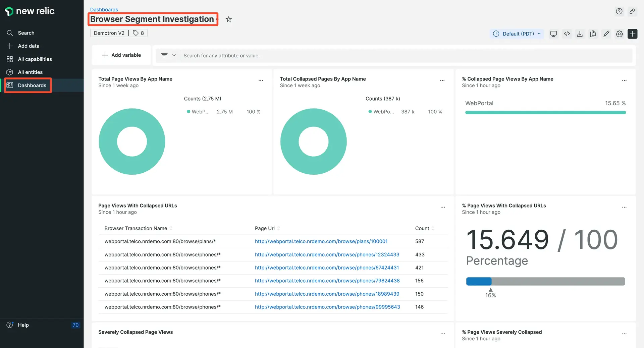
Task: Toggle WebPortal legend in Total Collapsed Pages
Action: click(383, 112)
